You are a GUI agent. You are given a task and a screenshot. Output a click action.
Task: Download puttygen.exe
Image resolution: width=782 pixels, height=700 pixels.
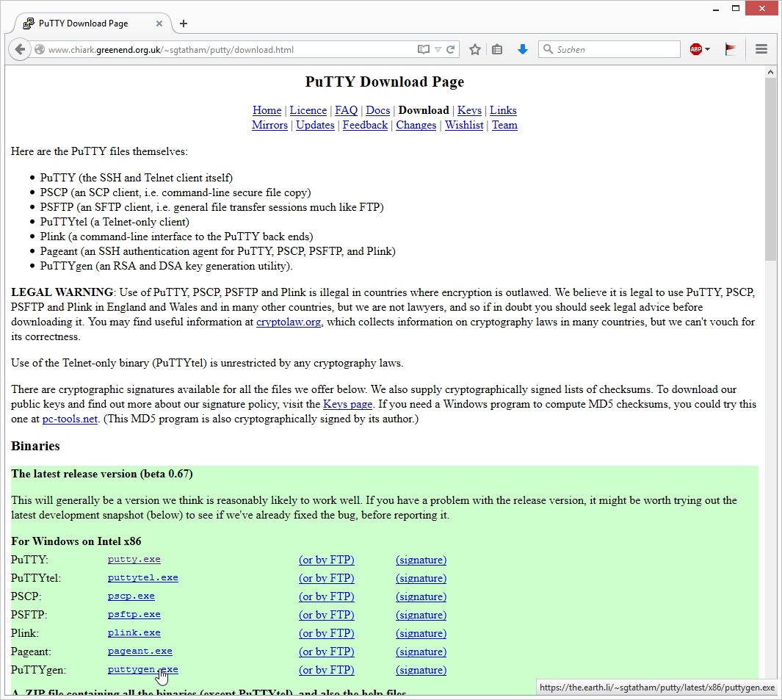(x=142, y=670)
